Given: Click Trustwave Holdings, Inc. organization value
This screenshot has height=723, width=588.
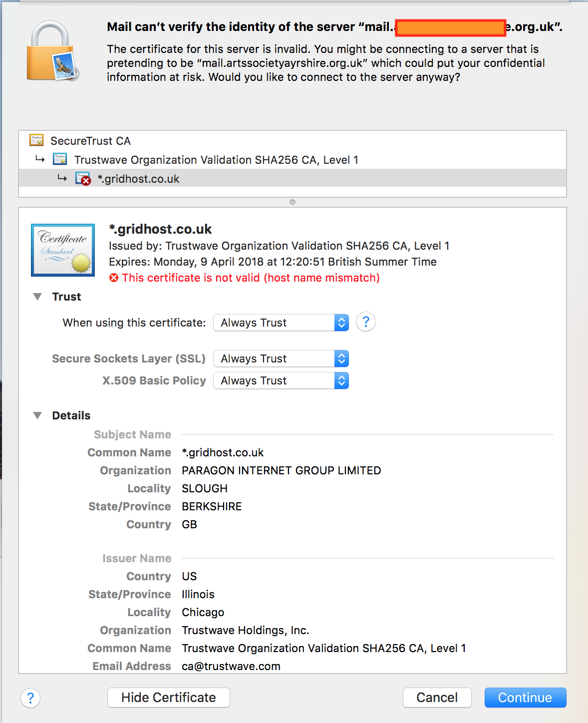Looking at the screenshot, I should tap(246, 630).
